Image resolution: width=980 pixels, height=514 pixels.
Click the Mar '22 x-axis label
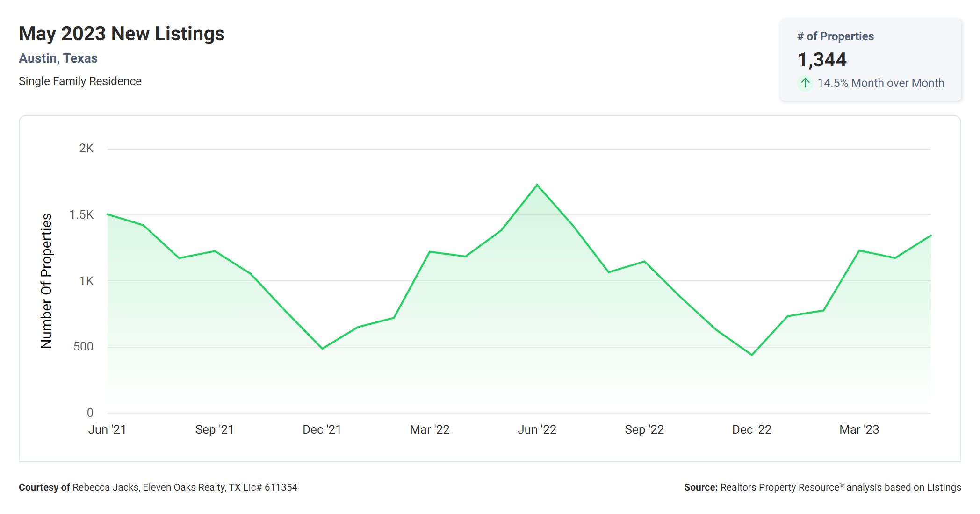click(429, 429)
